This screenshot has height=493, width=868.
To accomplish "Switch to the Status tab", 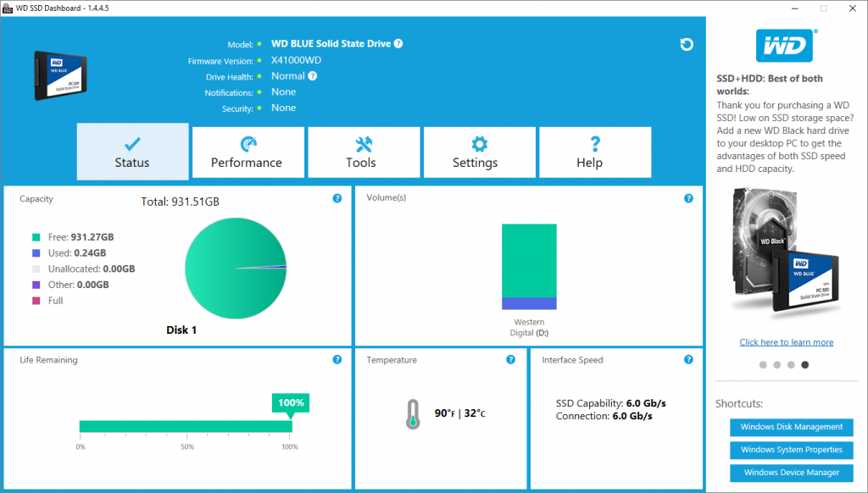I will [132, 152].
